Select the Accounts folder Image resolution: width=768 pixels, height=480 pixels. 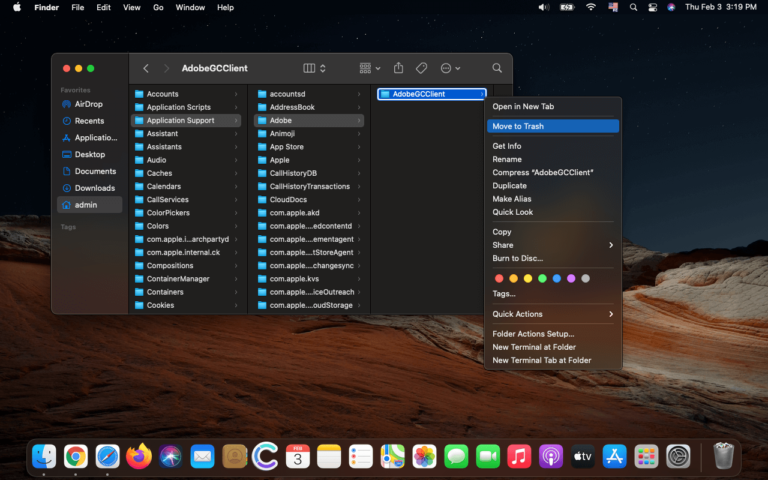186,94
